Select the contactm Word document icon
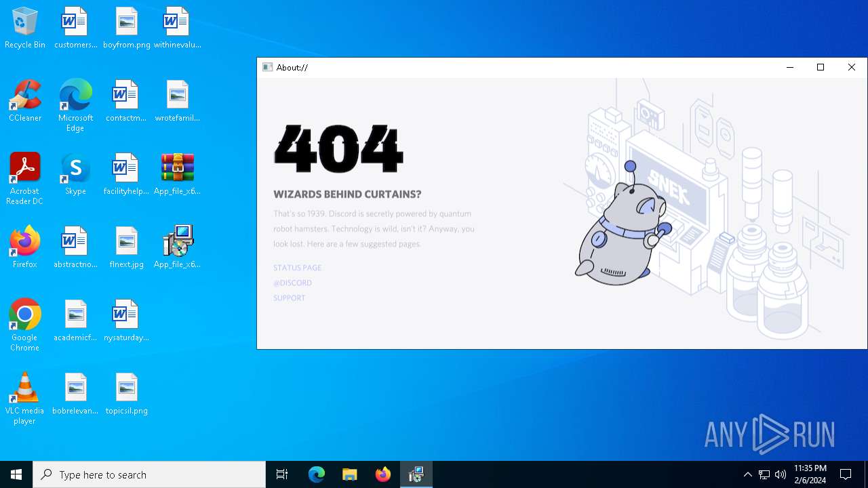Image resolution: width=868 pixels, height=488 pixels. coord(126,102)
